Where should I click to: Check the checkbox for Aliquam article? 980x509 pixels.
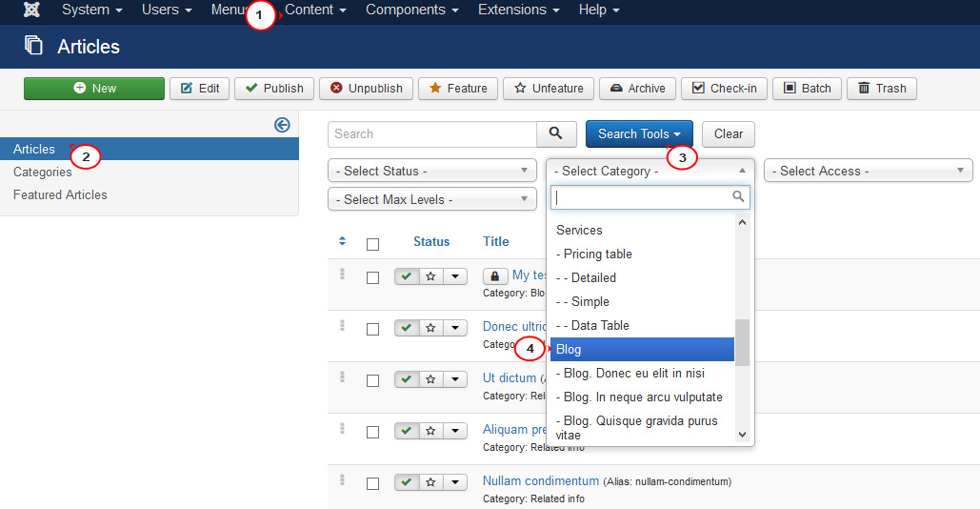click(372, 432)
